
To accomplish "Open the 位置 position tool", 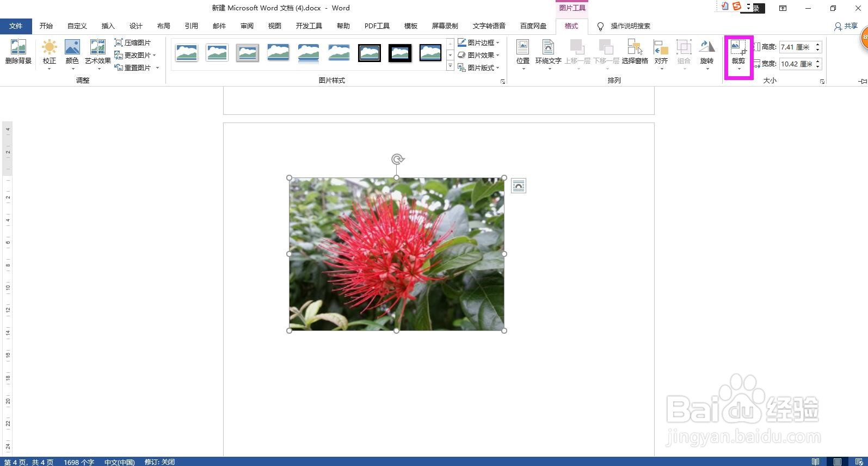I will point(523,53).
